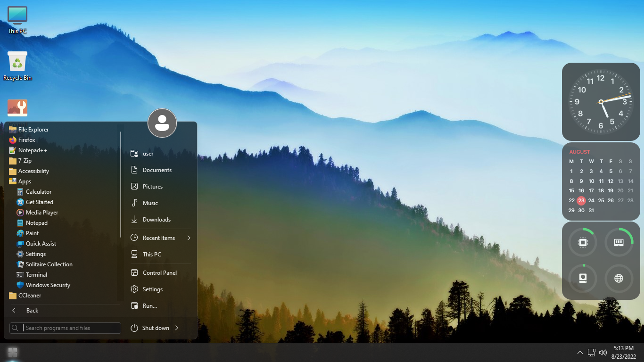Click the Shut down button

(x=149, y=328)
